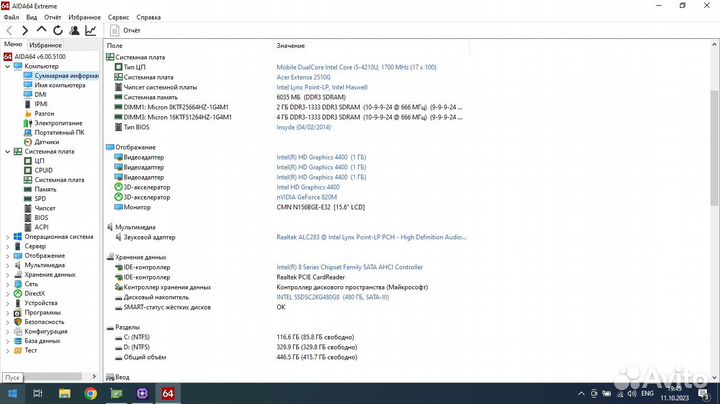The height and width of the screenshot is (404, 720).
Task: Open the Избранное menu
Action: pyautogui.click(x=84, y=17)
